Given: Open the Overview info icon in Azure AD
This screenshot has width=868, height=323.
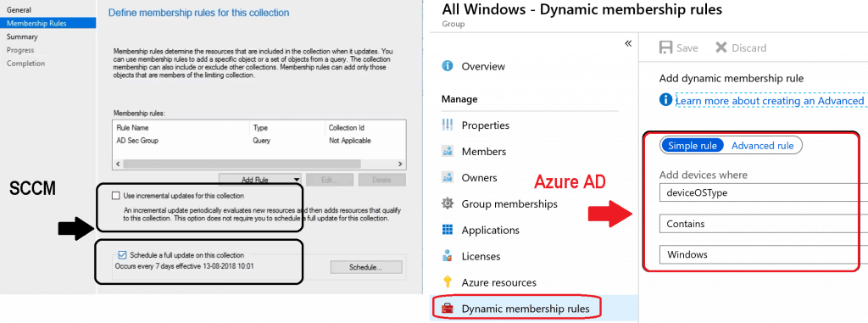Looking at the screenshot, I should tap(448, 66).
